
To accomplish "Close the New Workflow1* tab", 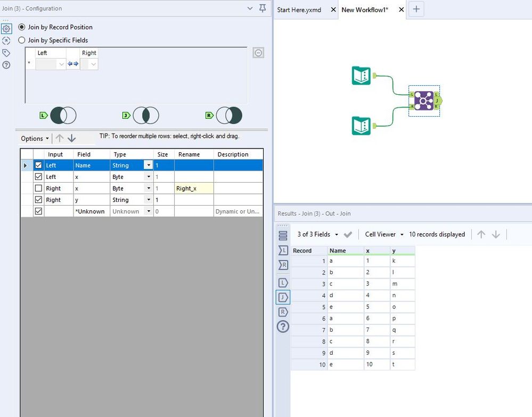I will (402, 10).
